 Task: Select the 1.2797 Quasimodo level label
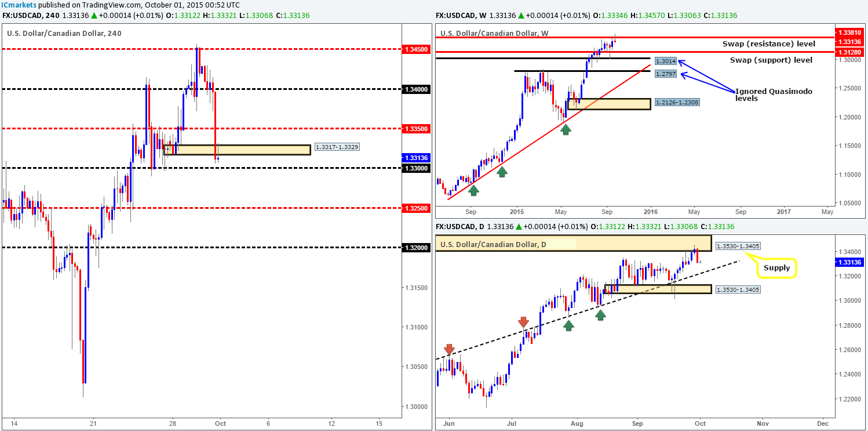pos(665,74)
